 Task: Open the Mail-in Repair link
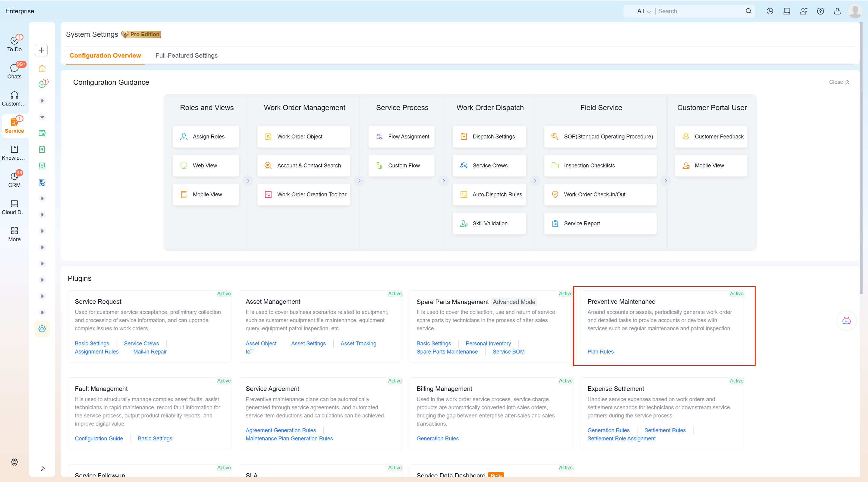tap(150, 351)
